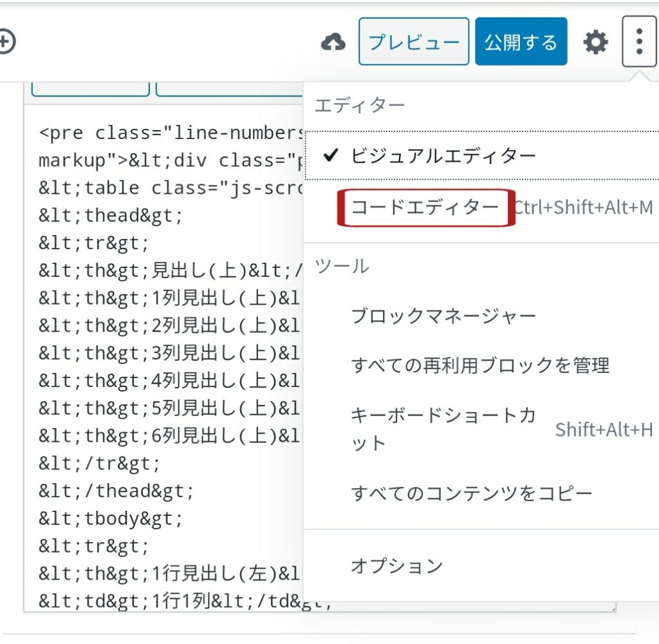Viewport: 659px width, 644px height.
Task: Click the code line '&lt;thead&gt;'
Action: pos(111,216)
